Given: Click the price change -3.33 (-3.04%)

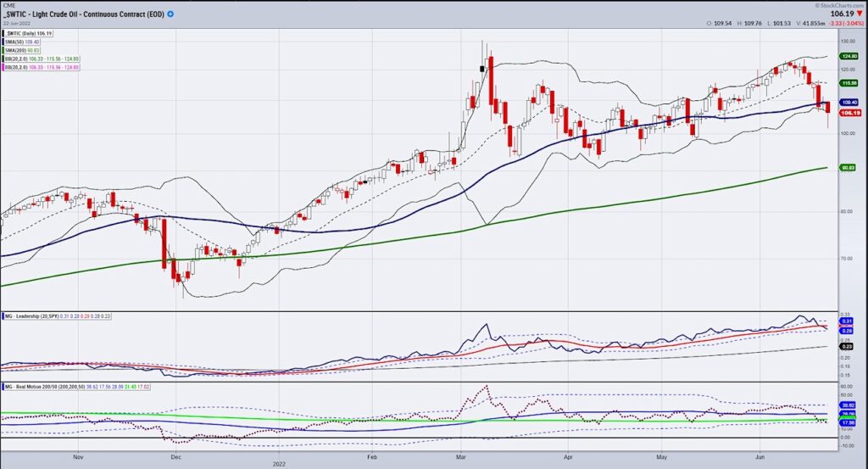Looking at the screenshot, I should coord(847,24).
